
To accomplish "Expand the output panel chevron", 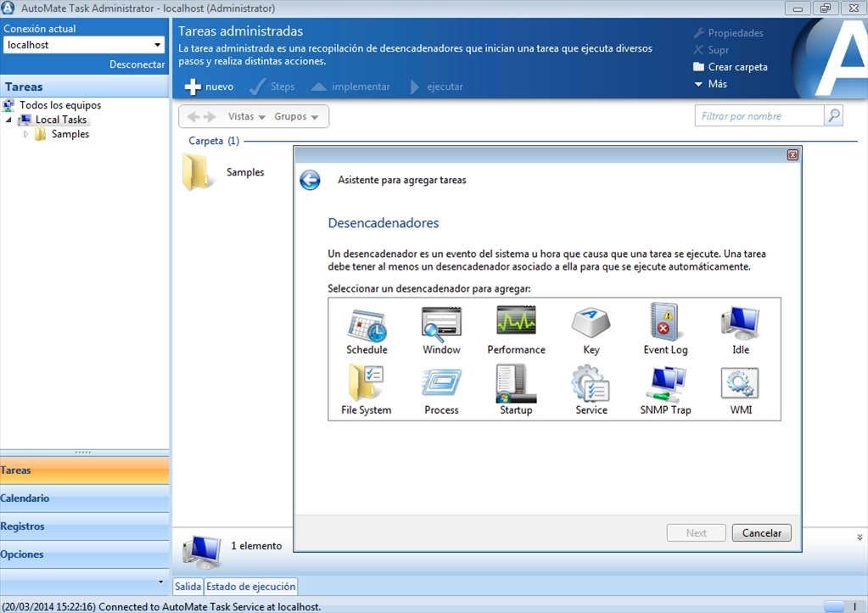I will (x=860, y=538).
